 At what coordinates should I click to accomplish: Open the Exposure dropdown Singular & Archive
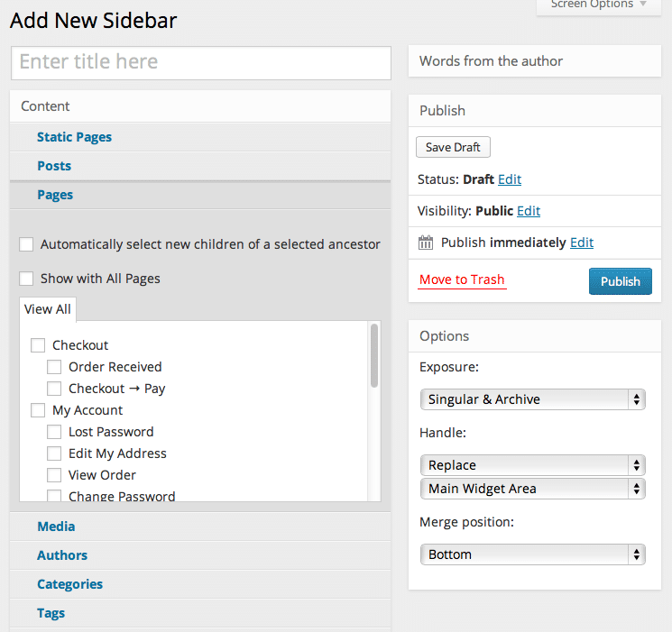point(533,399)
